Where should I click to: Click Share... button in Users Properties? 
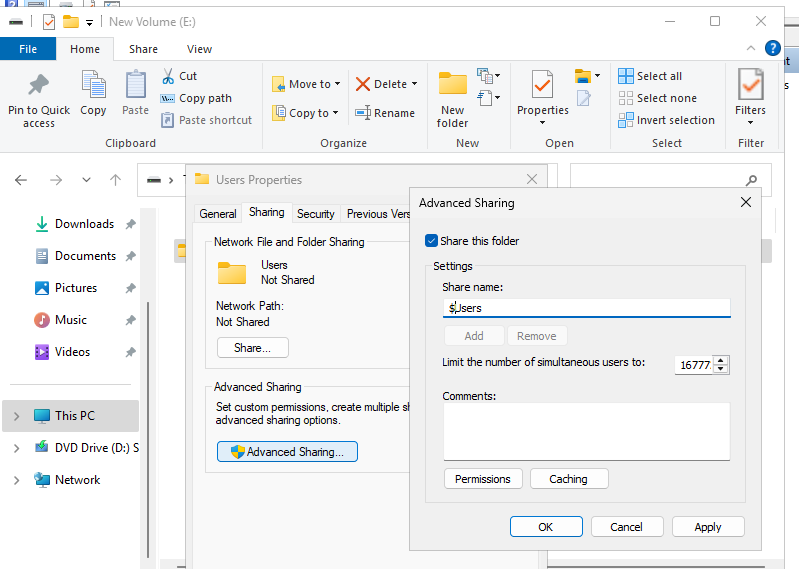(252, 348)
